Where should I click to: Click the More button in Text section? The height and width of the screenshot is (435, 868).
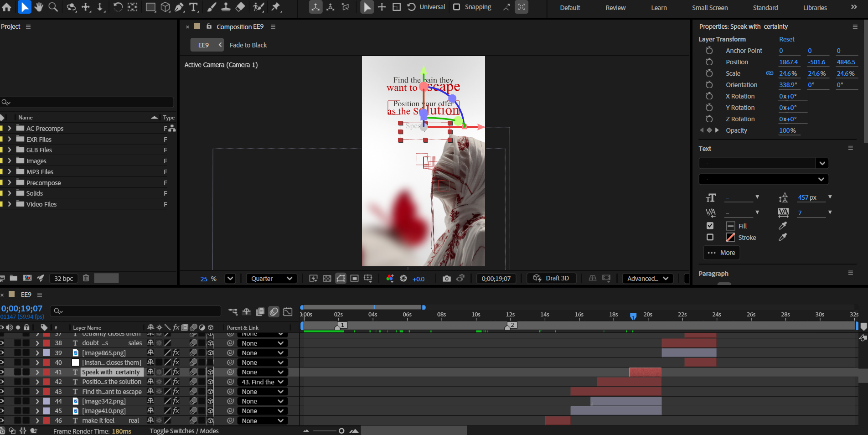721,253
